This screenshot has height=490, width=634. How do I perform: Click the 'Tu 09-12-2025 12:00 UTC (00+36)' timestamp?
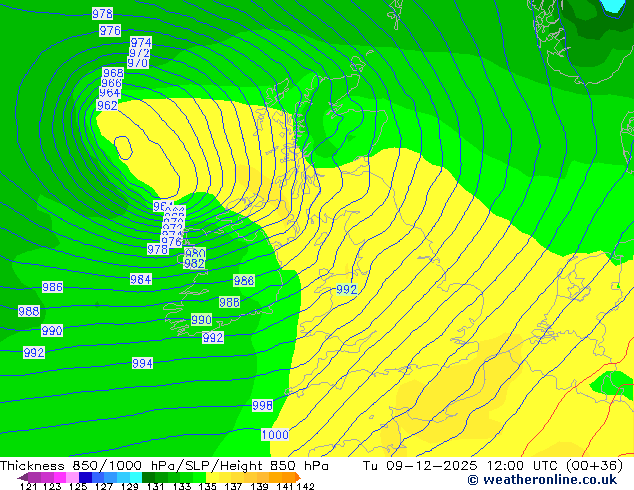(492, 466)
